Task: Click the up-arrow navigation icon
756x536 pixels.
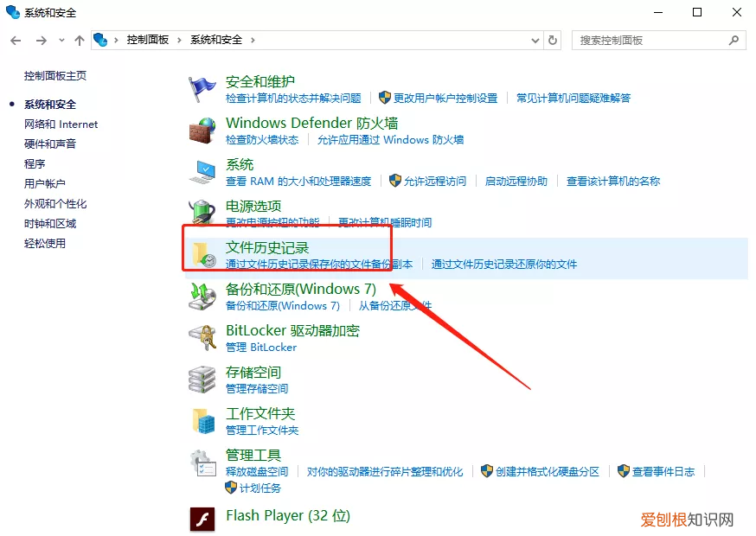Action: tap(79, 40)
